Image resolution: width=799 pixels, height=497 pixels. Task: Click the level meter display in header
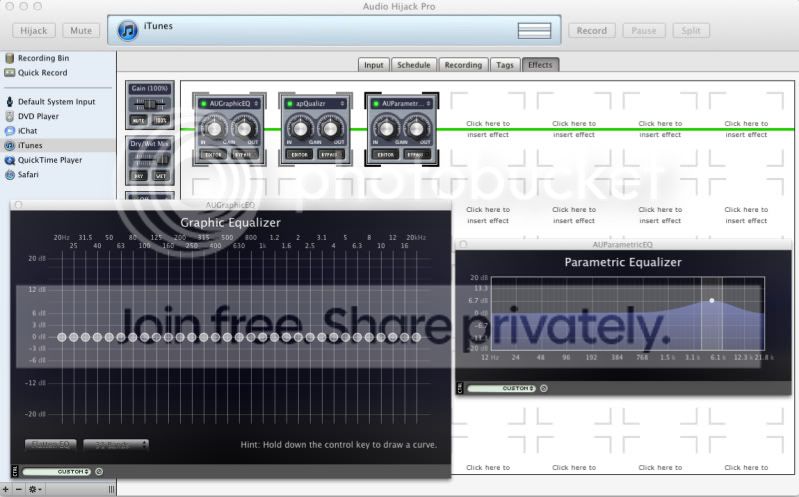tap(534, 31)
